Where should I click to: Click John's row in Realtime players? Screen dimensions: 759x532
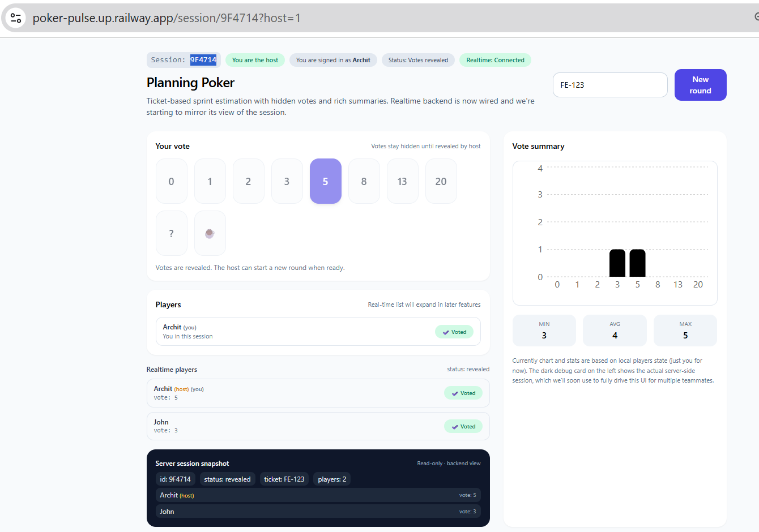coord(318,426)
